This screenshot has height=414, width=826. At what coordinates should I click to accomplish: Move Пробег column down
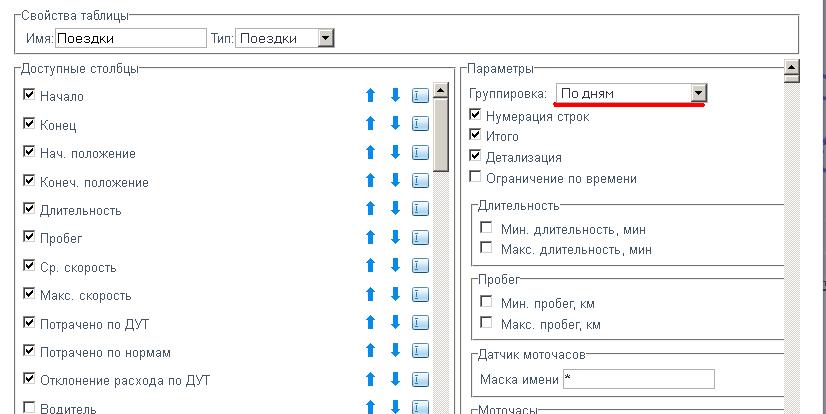[395, 237]
